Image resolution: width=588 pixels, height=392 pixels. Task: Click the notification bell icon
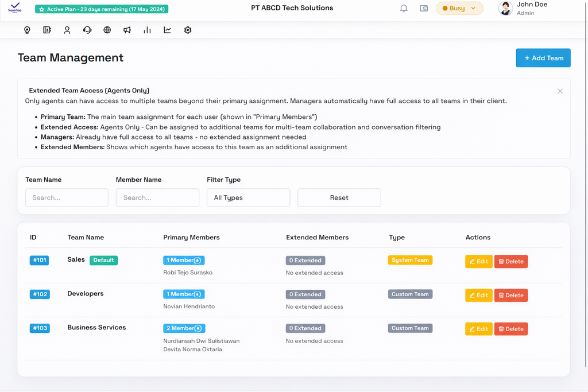click(x=404, y=9)
